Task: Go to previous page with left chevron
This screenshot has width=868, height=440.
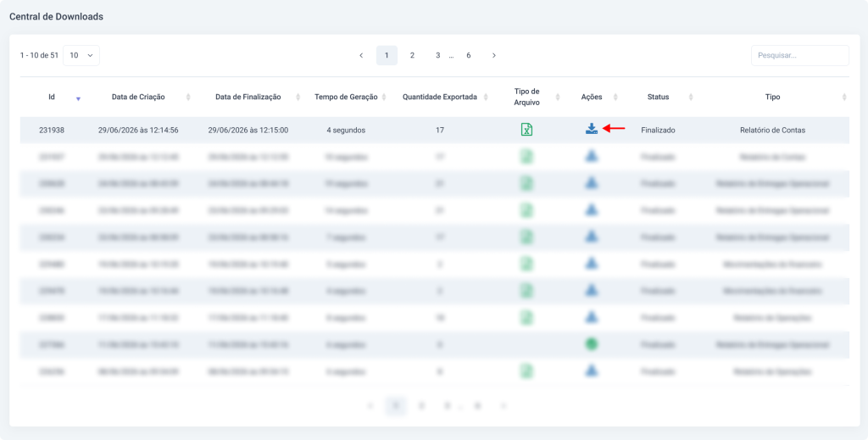Action: coord(361,55)
